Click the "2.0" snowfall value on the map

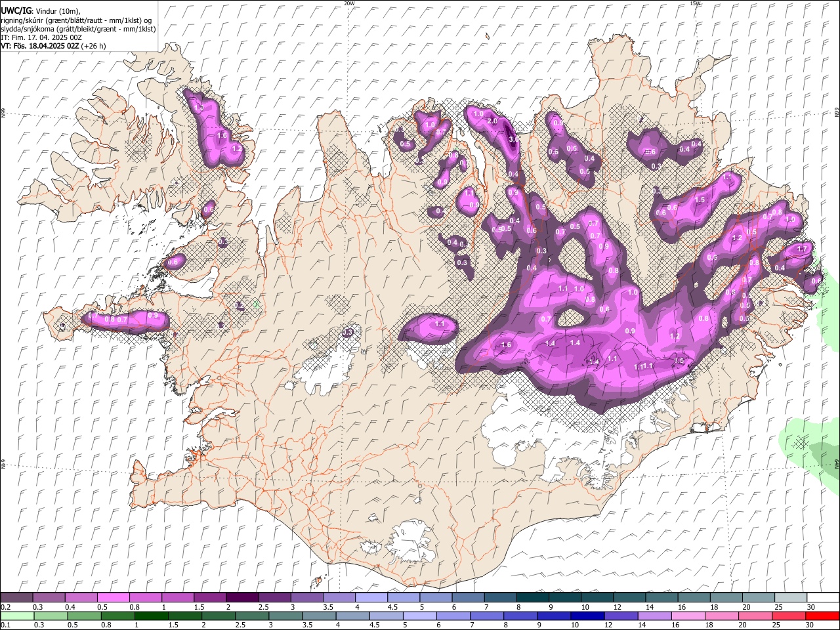pos(493,121)
